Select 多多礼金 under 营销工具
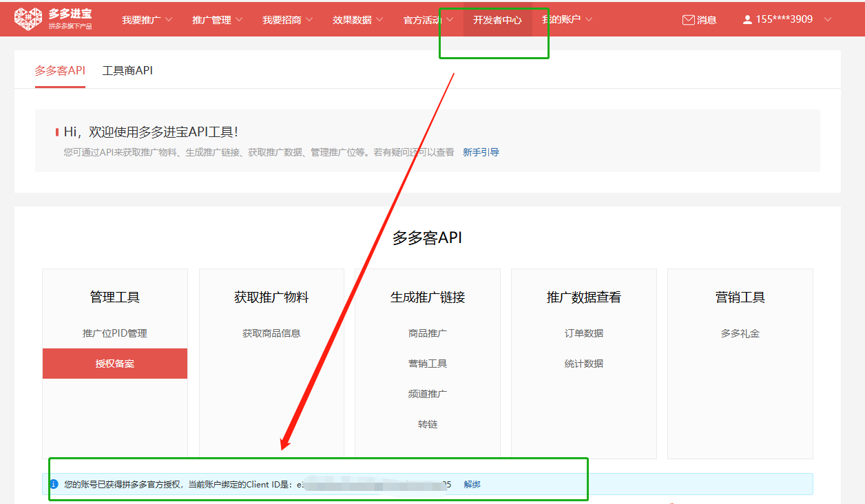Viewport: 865px width, 504px height. 740,333
